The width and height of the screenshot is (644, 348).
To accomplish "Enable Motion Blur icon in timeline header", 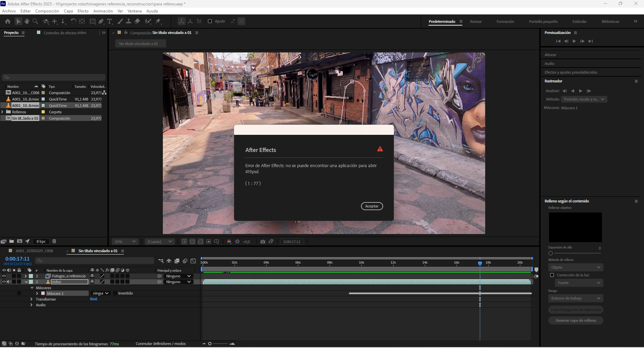I will coord(185,261).
